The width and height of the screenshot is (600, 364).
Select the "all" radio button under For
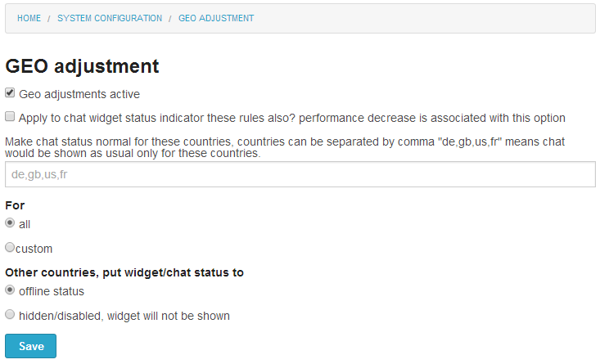pos(10,222)
